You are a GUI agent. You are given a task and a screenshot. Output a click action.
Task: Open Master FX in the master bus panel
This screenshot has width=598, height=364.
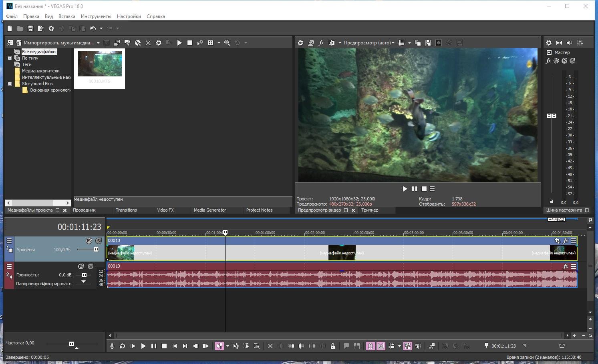[548, 61]
